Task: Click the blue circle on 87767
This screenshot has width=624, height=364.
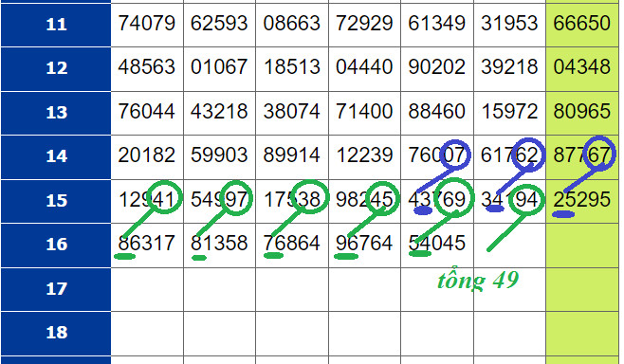Action: tap(600, 154)
